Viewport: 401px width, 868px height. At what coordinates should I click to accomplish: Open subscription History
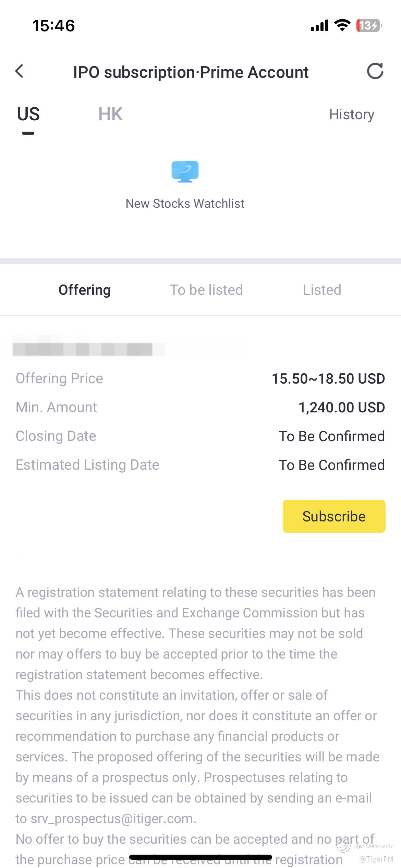(x=352, y=114)
